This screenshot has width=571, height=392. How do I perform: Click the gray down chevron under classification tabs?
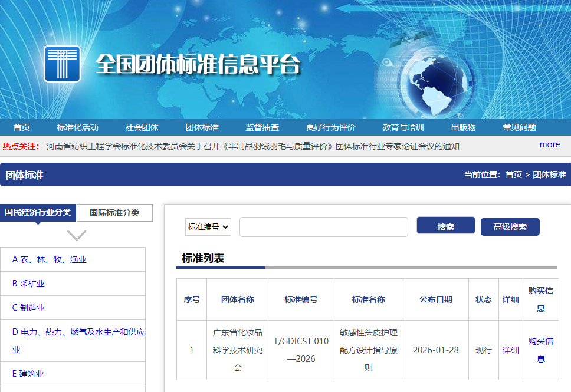coord(77,236)
